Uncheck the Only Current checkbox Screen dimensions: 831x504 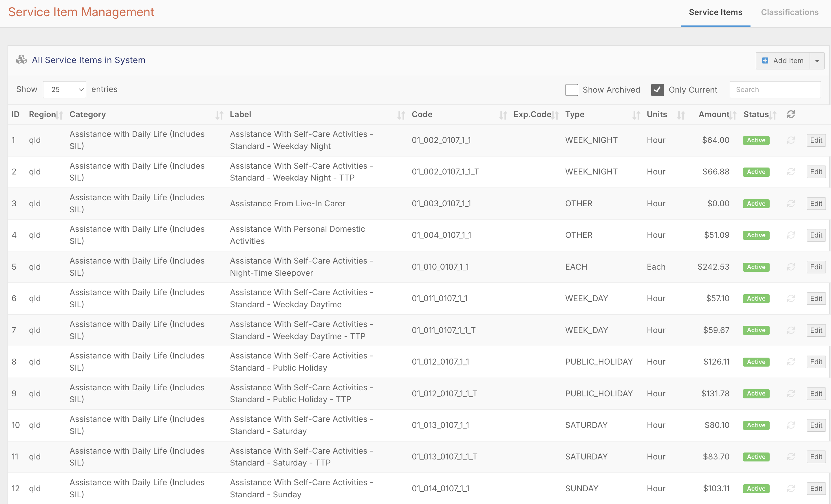[657, 90]
